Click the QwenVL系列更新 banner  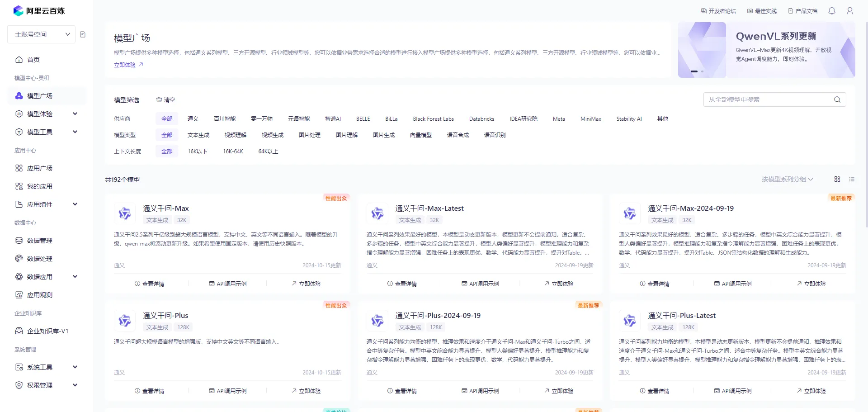[767, 50]
